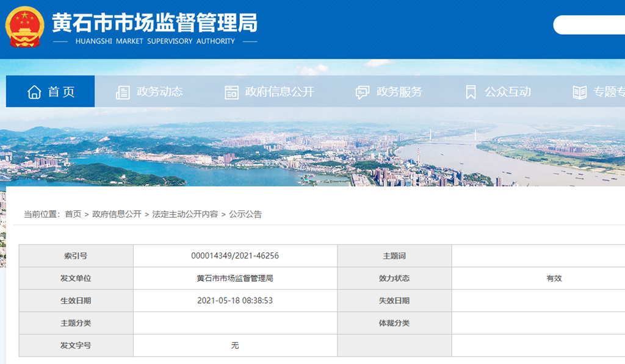The height and width of the screenshot is (364, 625).
Task: Click the bookmark icon beside 公众互动
Action: click(x=471, y=92)
